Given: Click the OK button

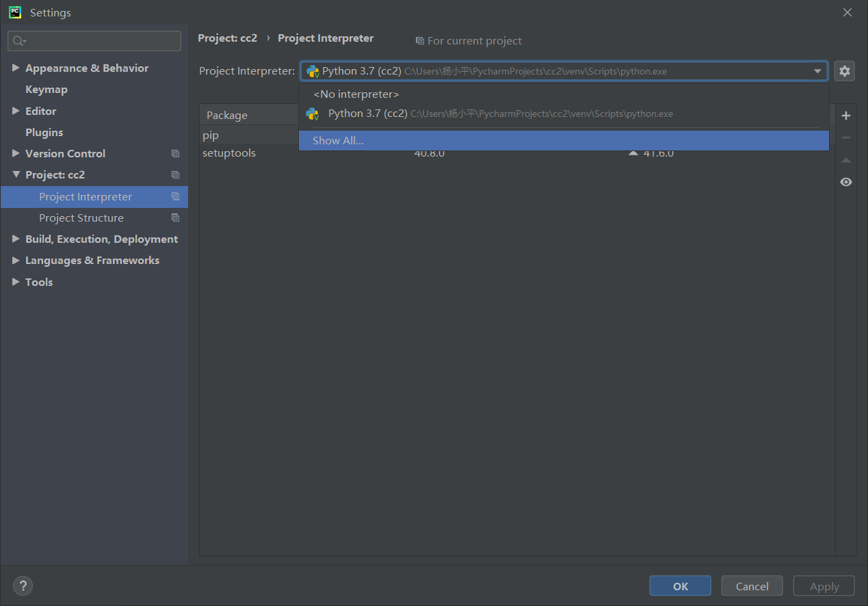Looking at the screenshot, I should point(680,586).
